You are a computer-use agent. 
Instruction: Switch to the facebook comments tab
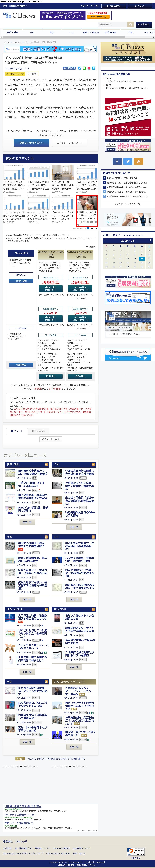(x=38, y=431)
